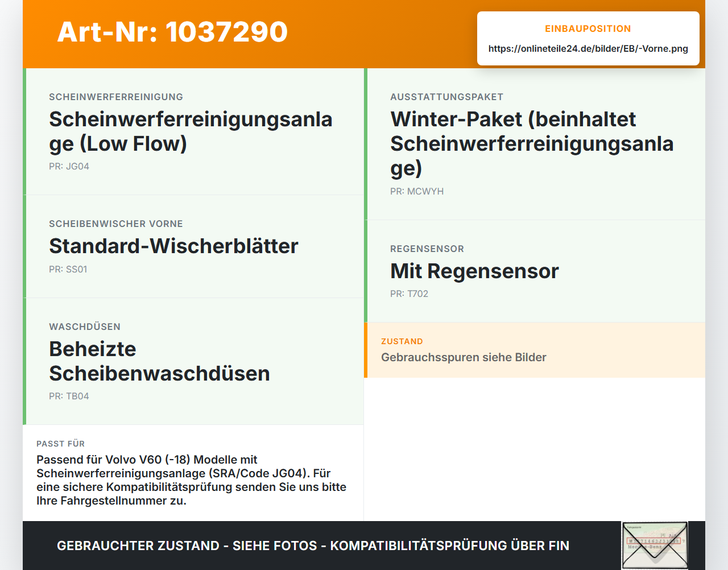Select the Standard-Wischerblätter title

click(x=173, y=246)
